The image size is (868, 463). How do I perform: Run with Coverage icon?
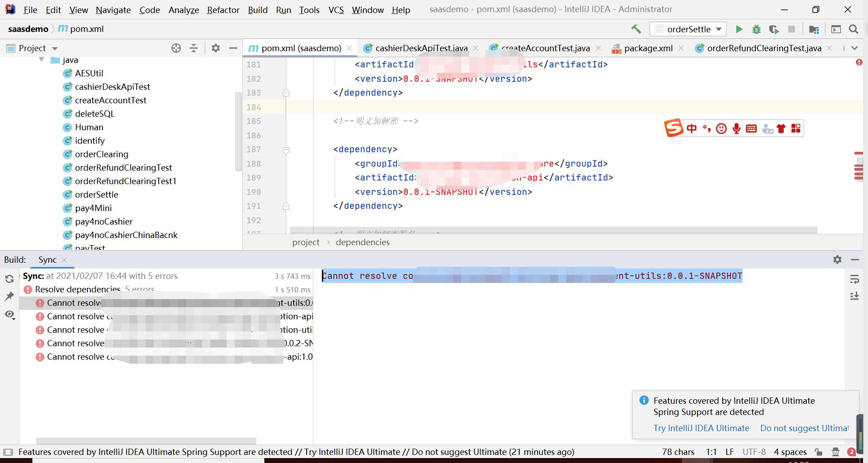[774, 29]
